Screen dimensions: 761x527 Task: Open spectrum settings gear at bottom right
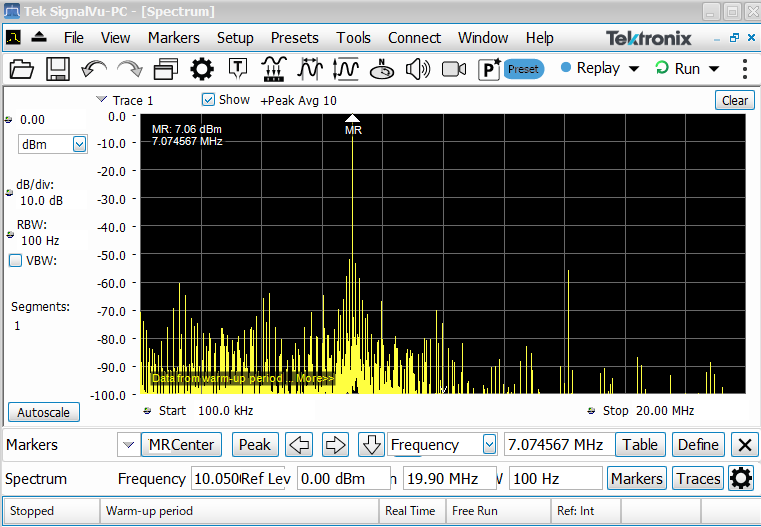tap(741, 478)
